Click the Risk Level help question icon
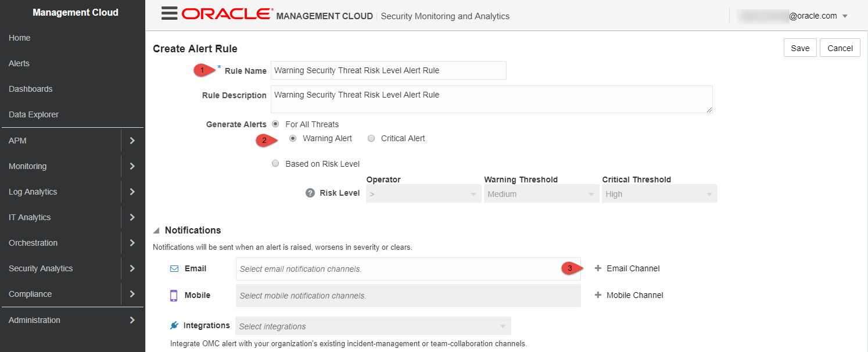This screenshot has width=868, height=352. [310, 193]
